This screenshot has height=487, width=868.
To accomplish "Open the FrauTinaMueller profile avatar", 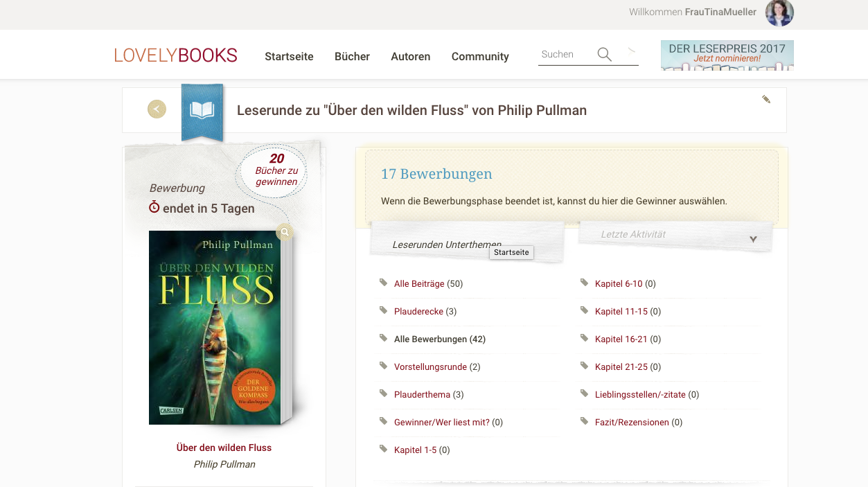I will [x=779, y=12].
